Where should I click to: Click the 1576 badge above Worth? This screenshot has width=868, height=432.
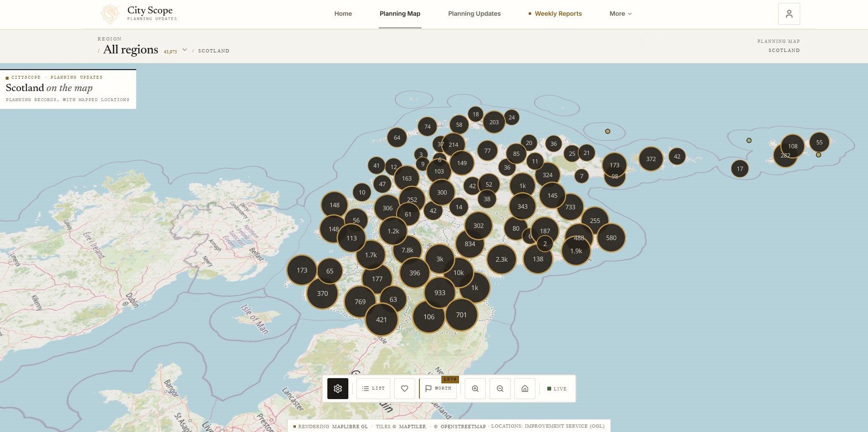coord(450,380)
